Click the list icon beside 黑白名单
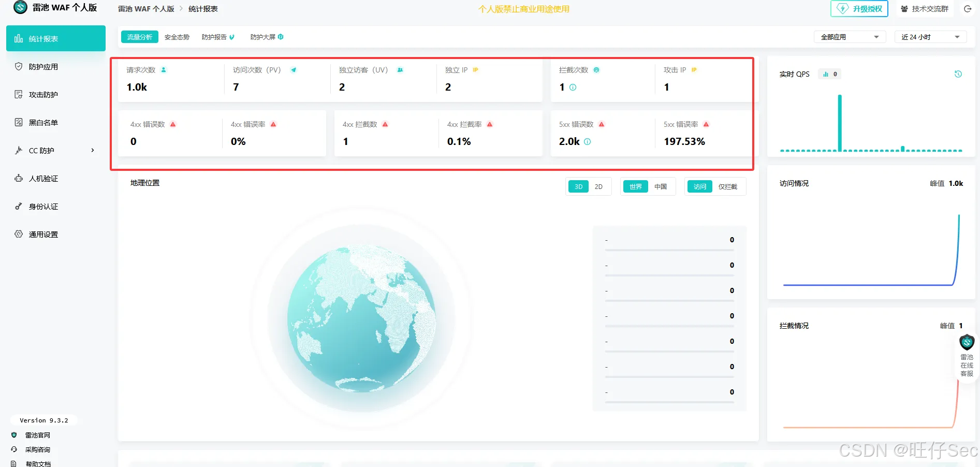Viewport: 980px width, 467px height. pos(19,122)
